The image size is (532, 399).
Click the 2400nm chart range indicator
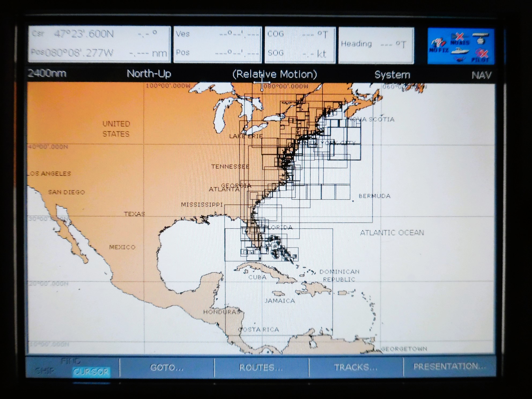click(x=47, y=73)
